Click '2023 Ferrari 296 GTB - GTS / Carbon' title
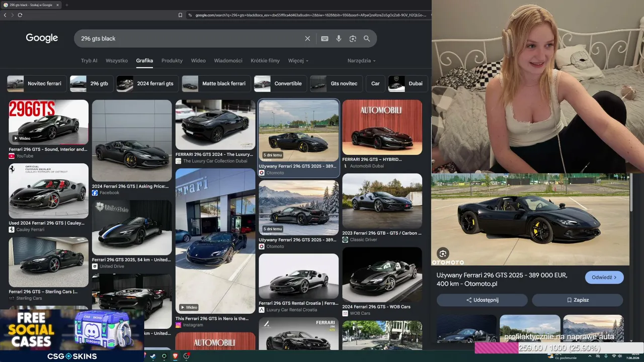Screen dimensions: 644x362 coord(382,233)
